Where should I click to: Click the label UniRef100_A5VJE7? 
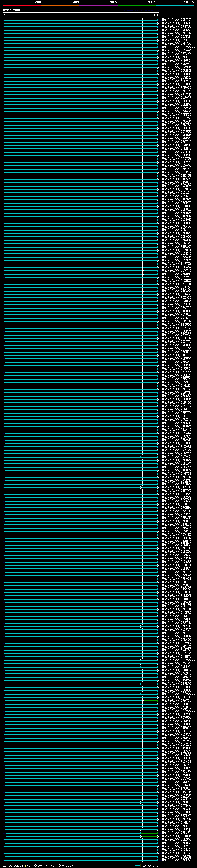click(x=176, y=535)
